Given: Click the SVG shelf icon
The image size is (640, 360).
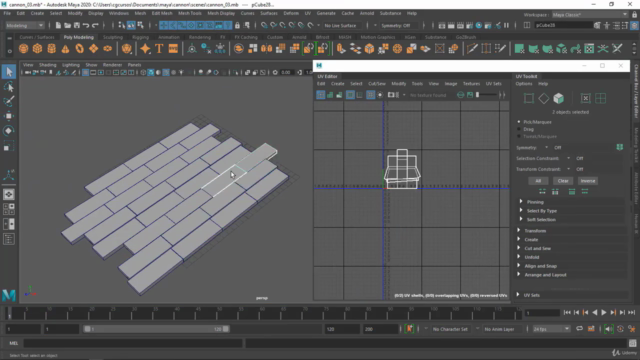Looking at the screenshot, I should pos(173,49).
